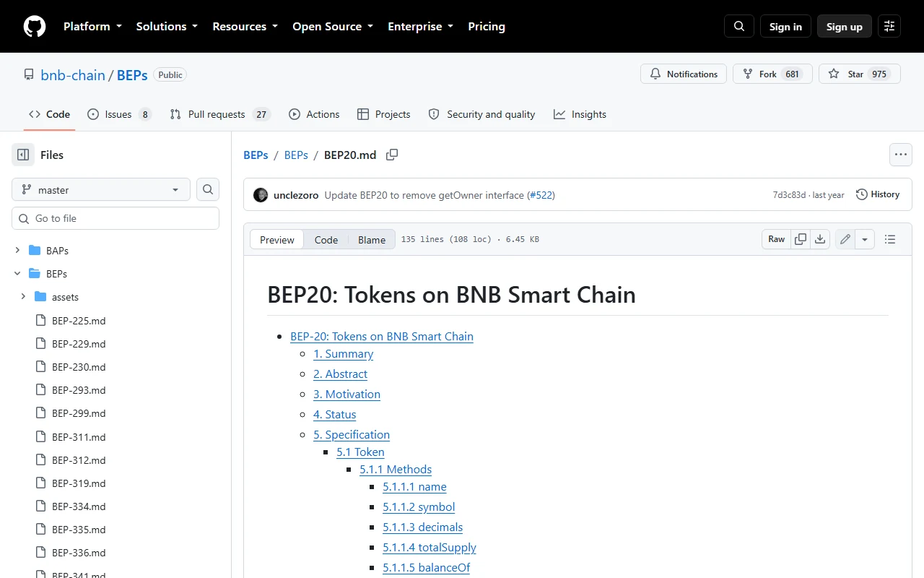Switch to the Code file view
The height and width of the screenshot is (578, 924).
[326, 240]
